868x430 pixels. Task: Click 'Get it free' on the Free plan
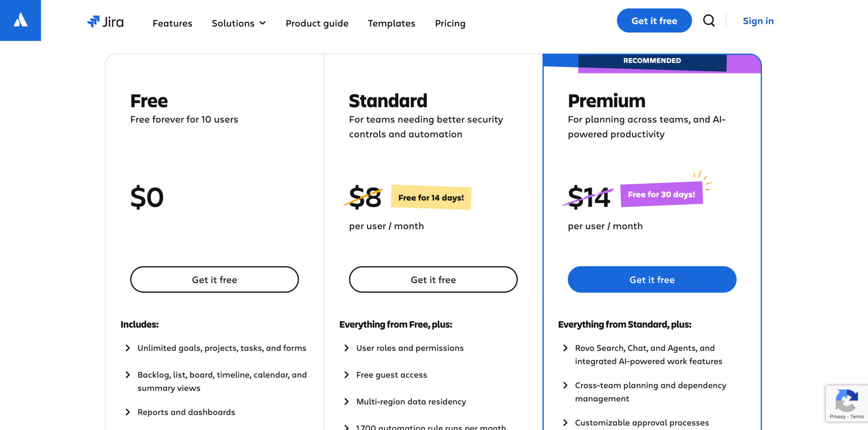(x=214, y=280)
